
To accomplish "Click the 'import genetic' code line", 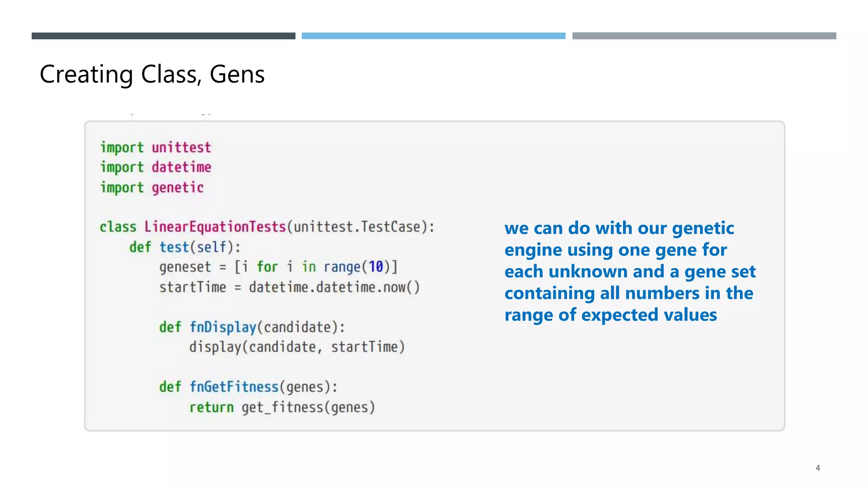I will (152, 187).
